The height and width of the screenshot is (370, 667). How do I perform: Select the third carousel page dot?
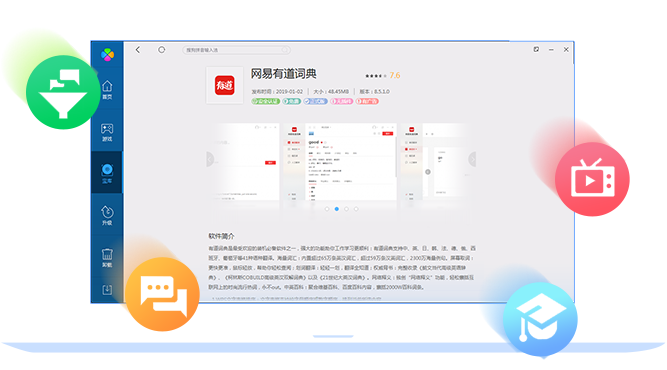coord(346,209)
